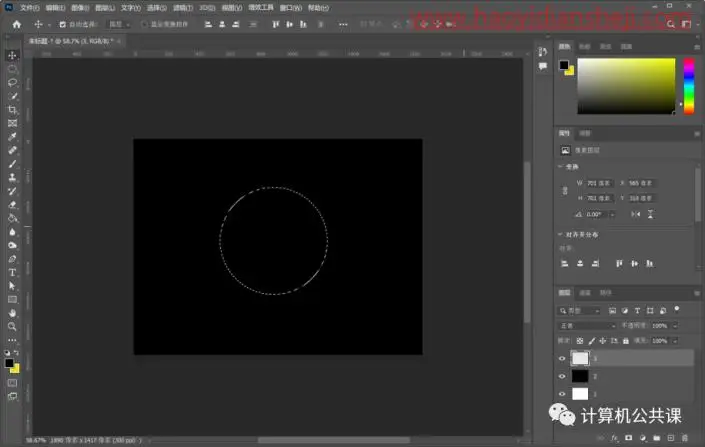The image size is (705, 447).
Task: Select the Frame tool
Action: coord(12,123)
